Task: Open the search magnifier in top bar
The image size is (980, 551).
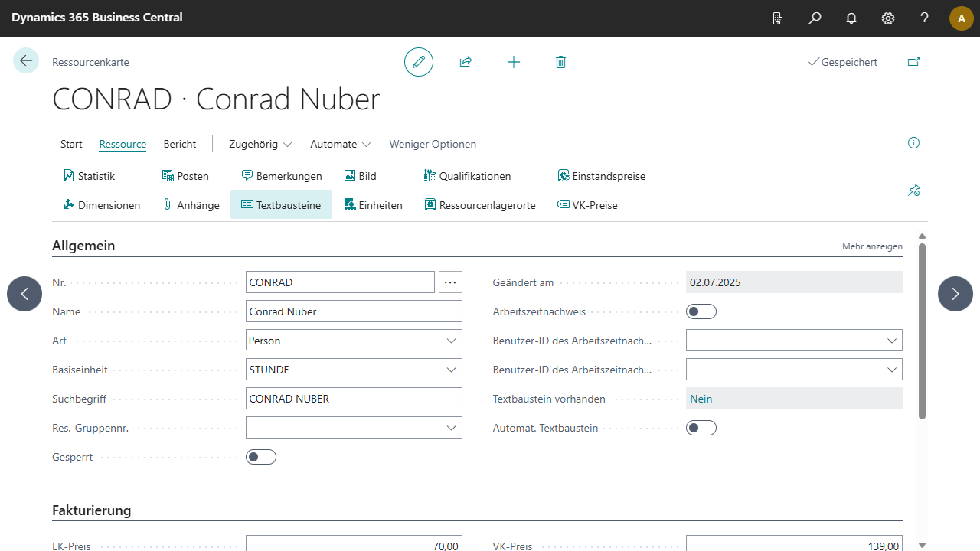Action: click(815, 18)
